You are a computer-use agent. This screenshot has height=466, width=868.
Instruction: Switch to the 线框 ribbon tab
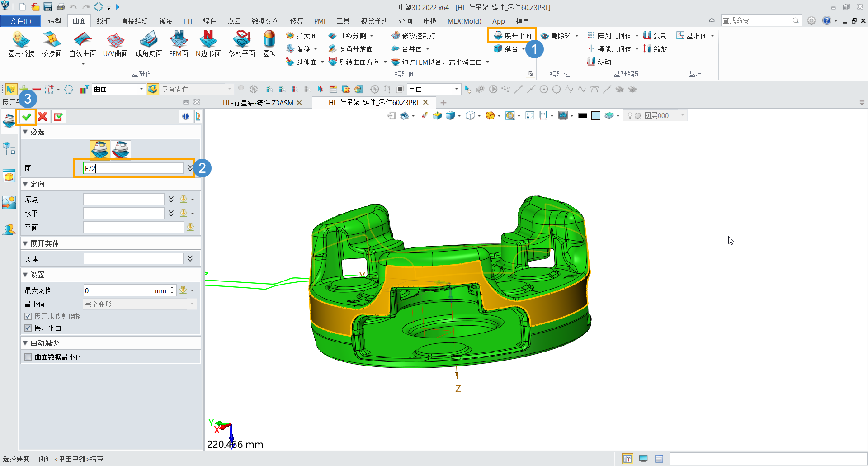[104, 21]
